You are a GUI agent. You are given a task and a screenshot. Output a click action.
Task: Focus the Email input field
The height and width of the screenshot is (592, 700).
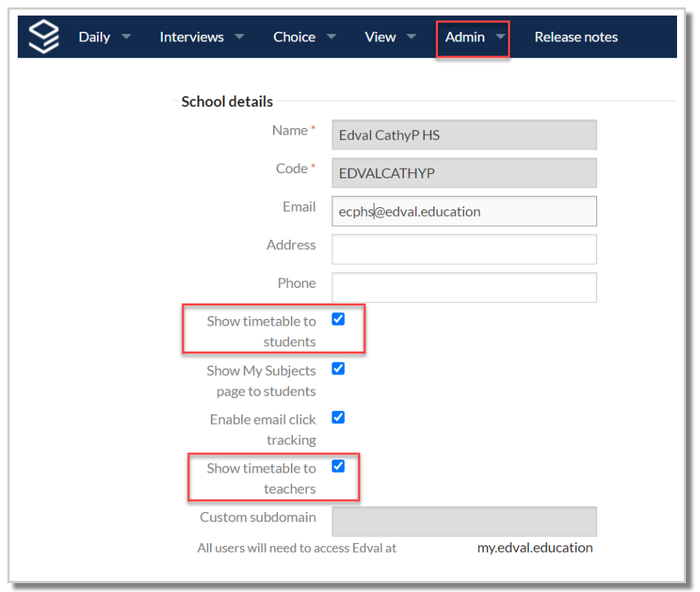pos(464,211)
